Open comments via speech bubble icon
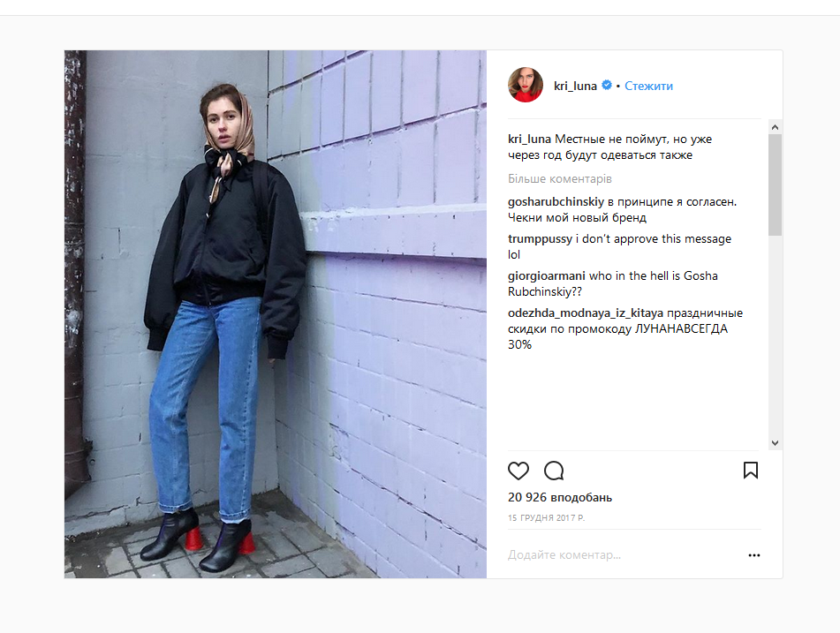The image size is (840, 633). (554, 471)
